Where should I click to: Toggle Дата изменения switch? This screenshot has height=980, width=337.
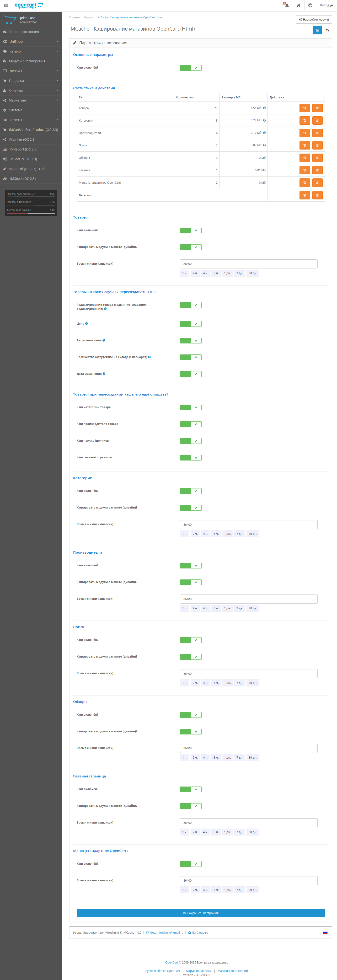point(191,374)
